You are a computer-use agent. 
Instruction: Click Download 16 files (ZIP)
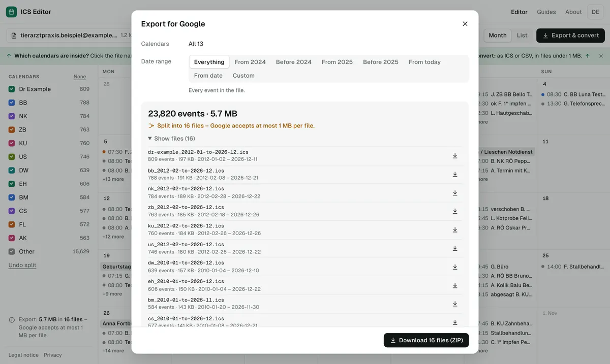point(426,340)
